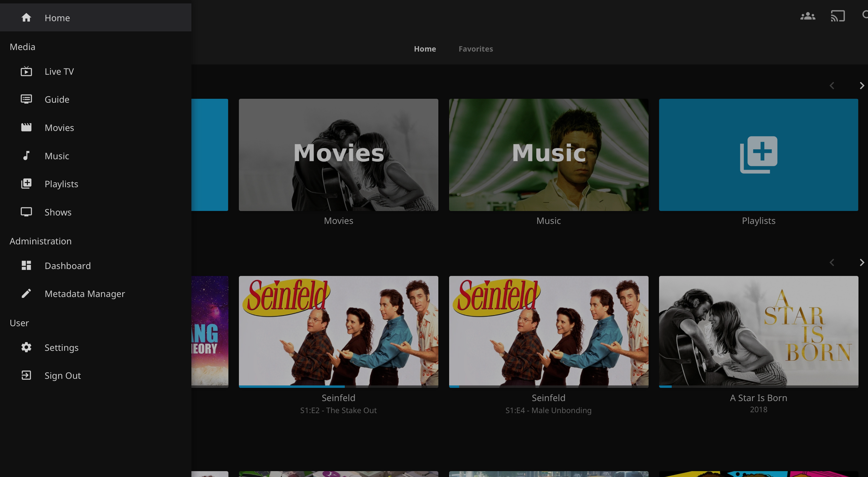The width and height of the screenshot is (868, 477).
Task: Click A Star Is Born title link
Action: [759, 397]
